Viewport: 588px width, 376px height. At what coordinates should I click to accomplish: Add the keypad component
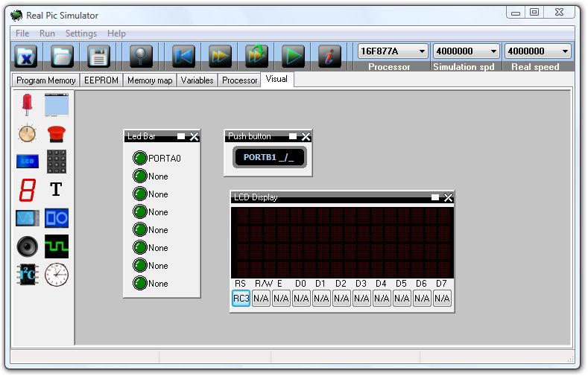[57, 162]
